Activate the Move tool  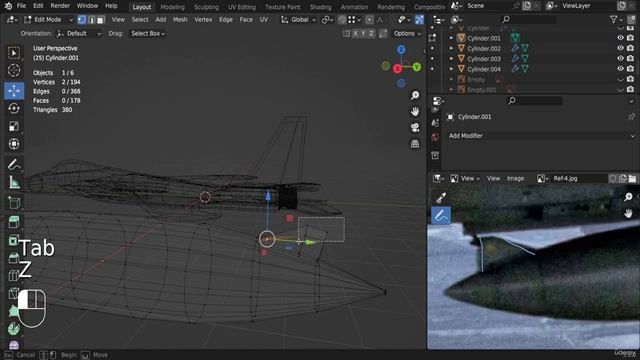[14, 91]
